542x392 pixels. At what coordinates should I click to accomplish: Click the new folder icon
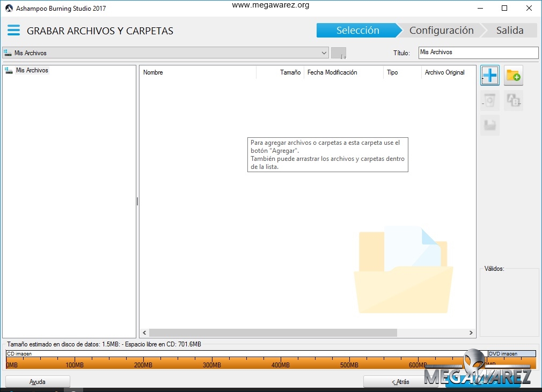[514, 75]
